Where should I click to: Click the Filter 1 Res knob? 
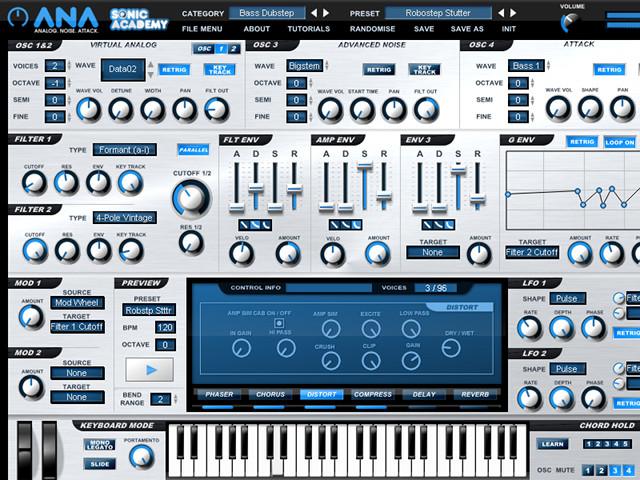[66, 182]
